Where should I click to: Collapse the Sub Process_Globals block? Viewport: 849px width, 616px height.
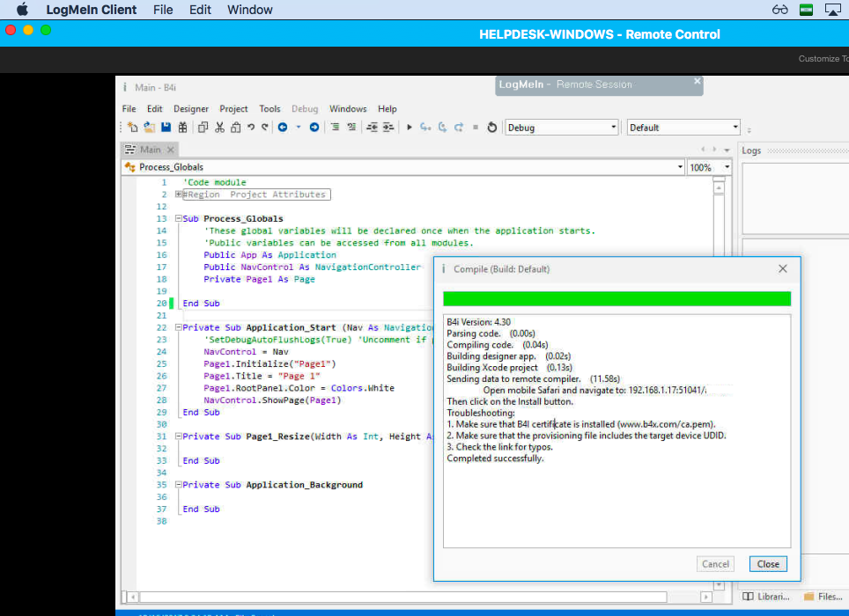179,219
